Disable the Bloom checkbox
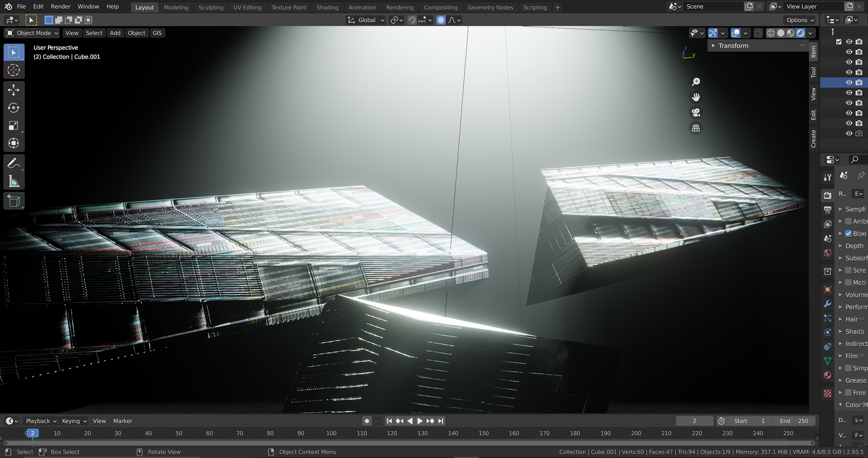 pos(849,234)
